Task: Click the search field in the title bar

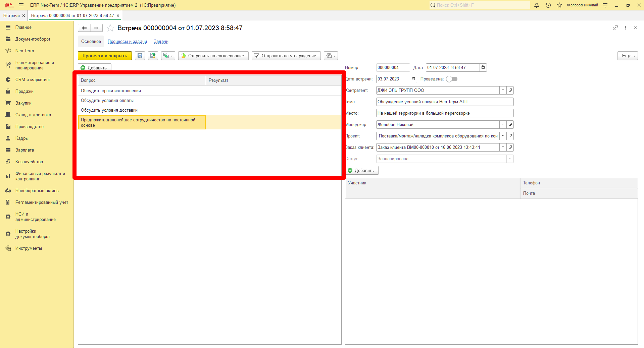Action: (x=480, y=5)
